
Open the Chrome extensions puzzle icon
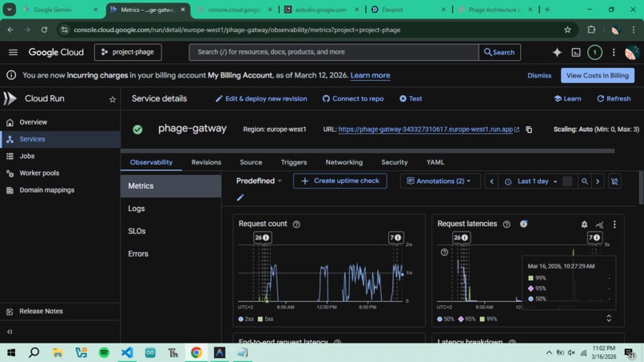coord(591,30)
